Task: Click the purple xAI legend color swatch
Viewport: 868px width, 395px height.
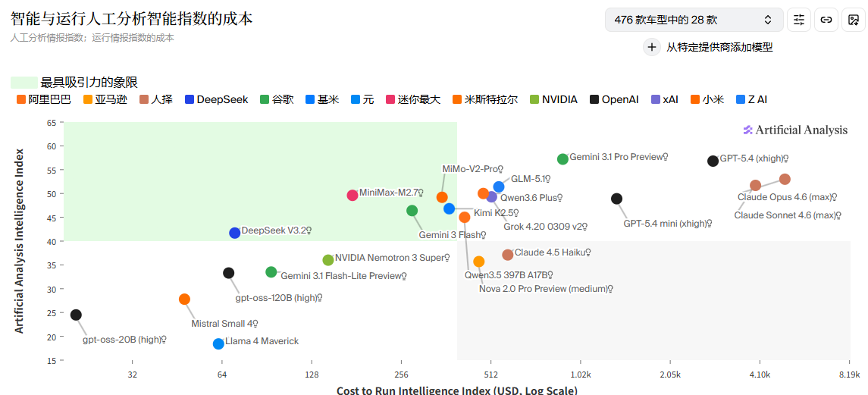Action: (656, 99)
